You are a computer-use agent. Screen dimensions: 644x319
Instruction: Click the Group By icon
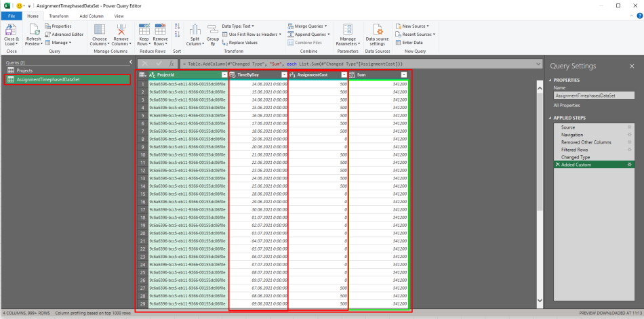pyautogui.click(x=212, y=30)
